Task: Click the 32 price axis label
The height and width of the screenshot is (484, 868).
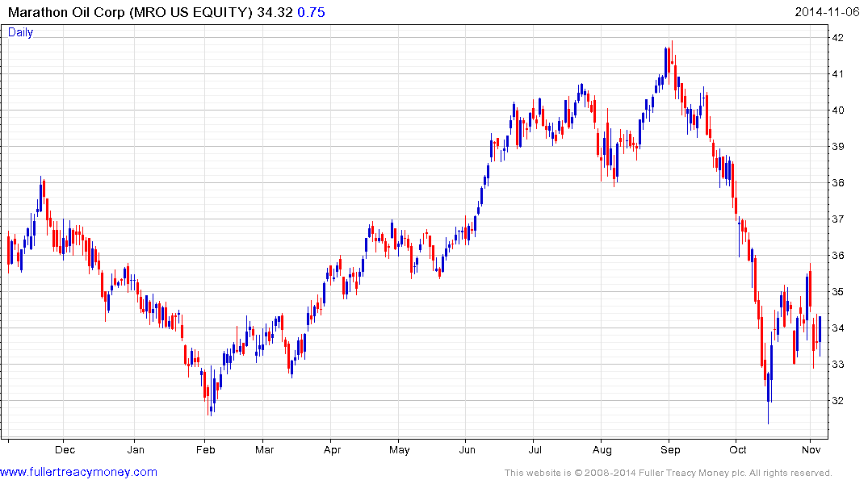Action: [x=837, y=400]
